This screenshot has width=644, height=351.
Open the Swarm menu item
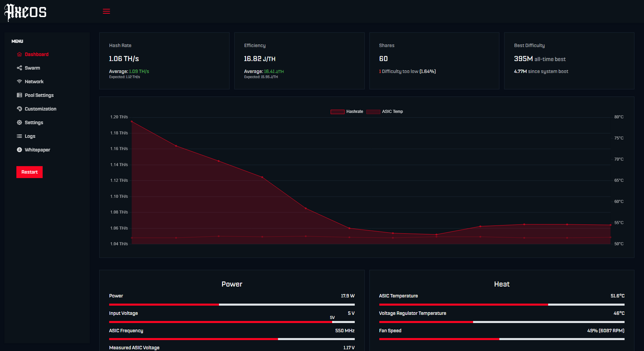pyautogui.click(x=32, y=68)
